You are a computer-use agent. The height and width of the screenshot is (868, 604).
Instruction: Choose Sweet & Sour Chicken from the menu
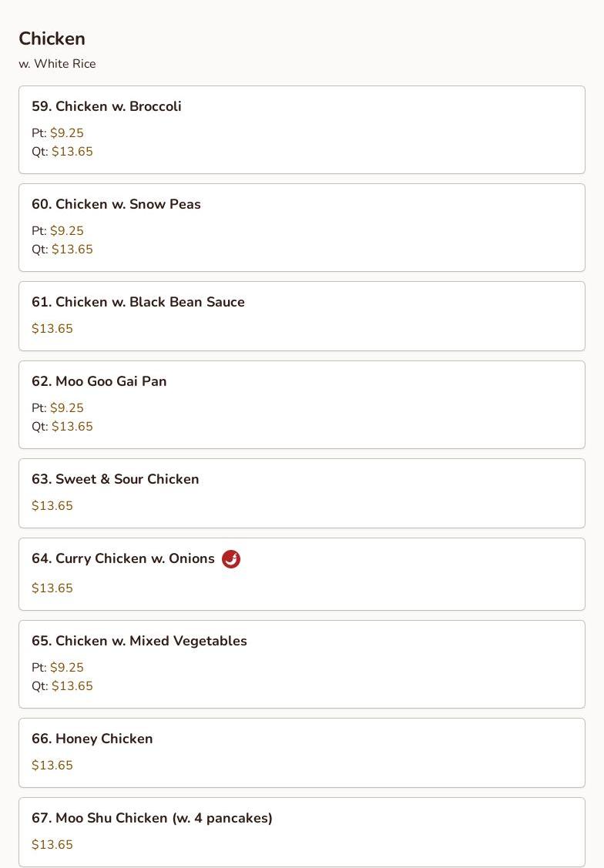coord(115,479)
